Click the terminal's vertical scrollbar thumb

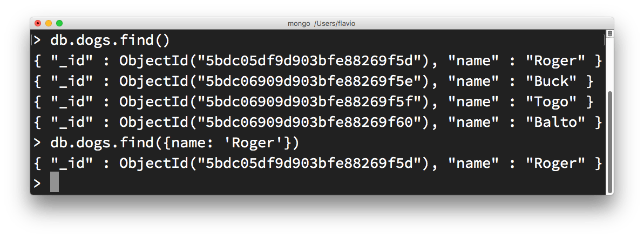(x=609, y=141)
